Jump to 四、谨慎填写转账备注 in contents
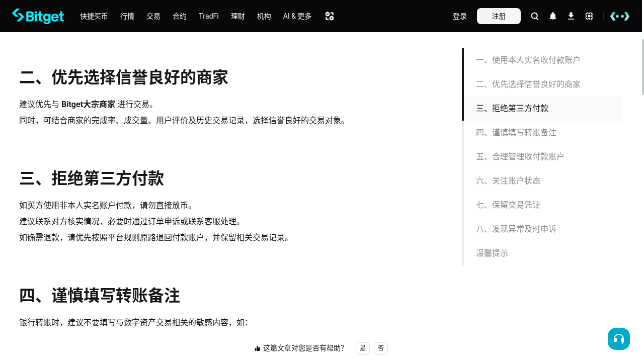Viewport: 644px width, 362px height. (x=543, y=133)
